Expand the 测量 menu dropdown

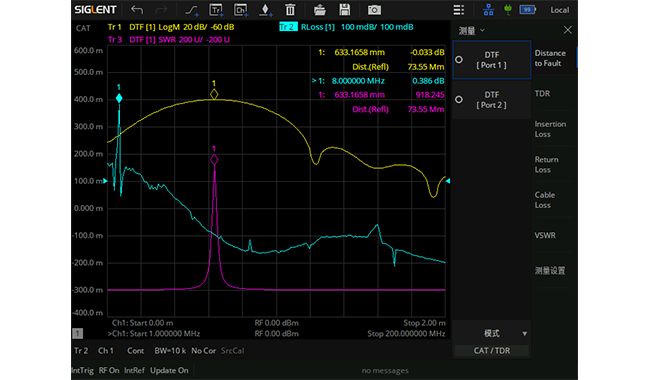pyautogui.click(x=472, y=30)
